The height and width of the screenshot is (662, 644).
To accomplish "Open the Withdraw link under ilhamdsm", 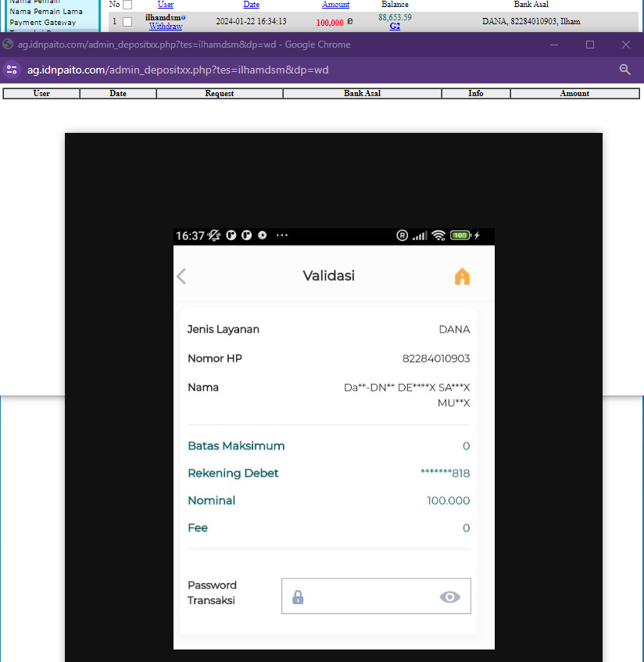I will 166,26.
